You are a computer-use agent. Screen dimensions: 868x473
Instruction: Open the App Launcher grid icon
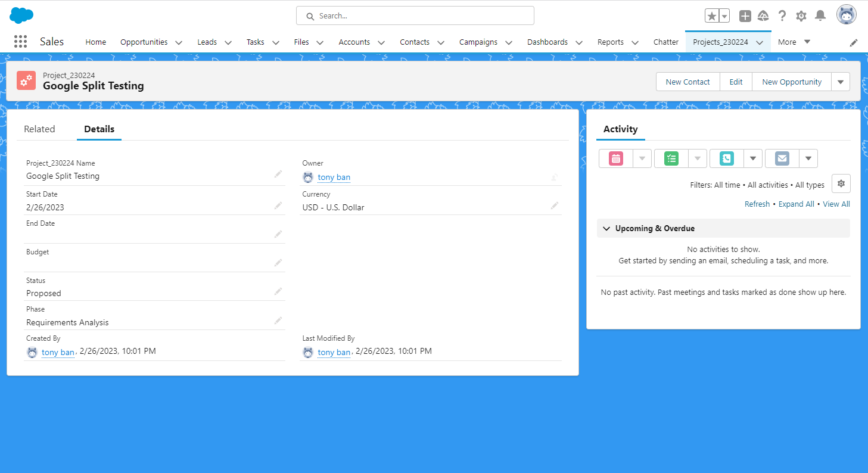point(20,42)
